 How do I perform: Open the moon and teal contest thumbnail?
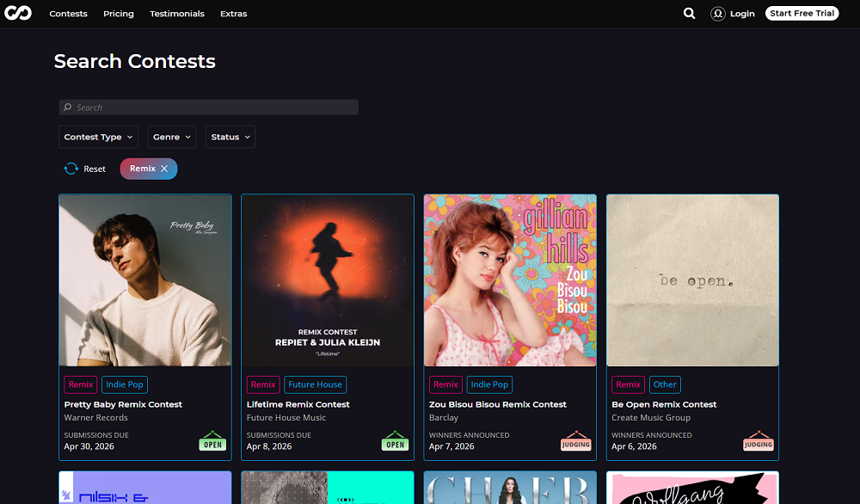[x=328, y=488]
